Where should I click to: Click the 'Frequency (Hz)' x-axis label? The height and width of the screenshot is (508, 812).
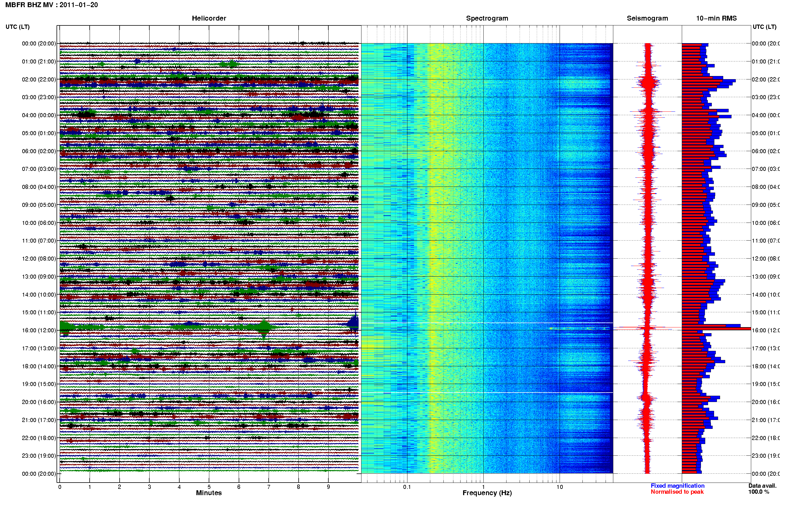[x=487, y=493]
